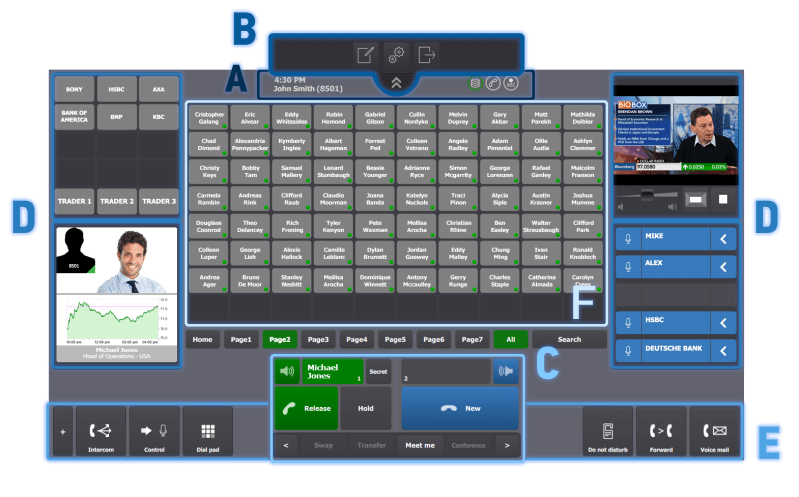799x497 pixels.
Task: Expand the ALEX channel chevron
Action: pyautogui.click(x=723, y=266)
